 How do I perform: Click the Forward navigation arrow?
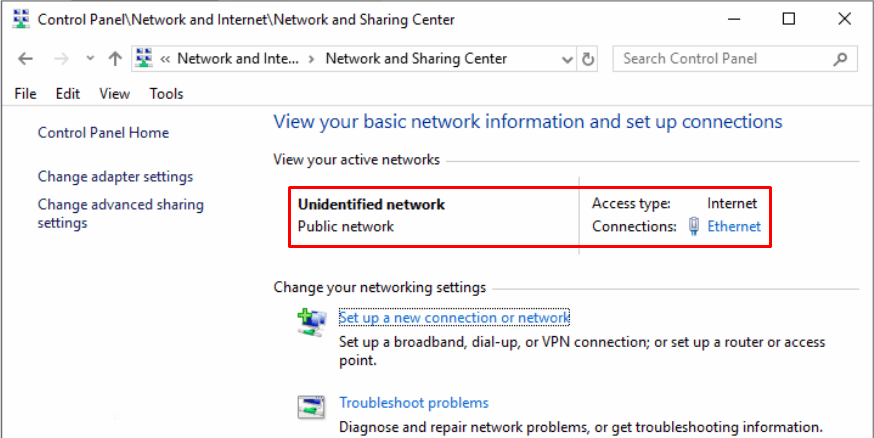(x=61, y=59)
